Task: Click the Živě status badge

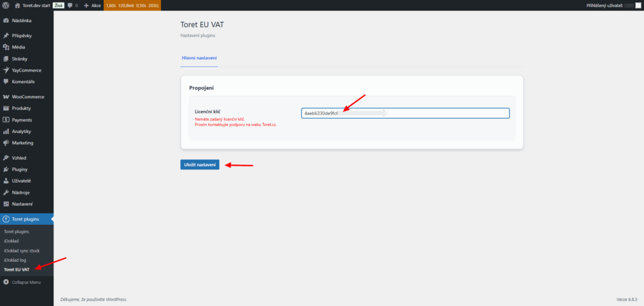Action: point(58,6)
